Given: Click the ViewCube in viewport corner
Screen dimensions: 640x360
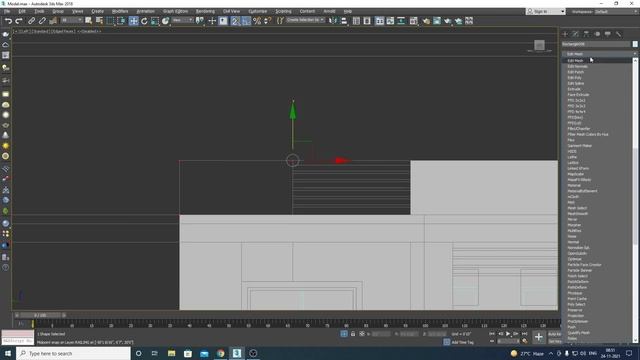Looking at the screenshot, I should pos(540,45).
